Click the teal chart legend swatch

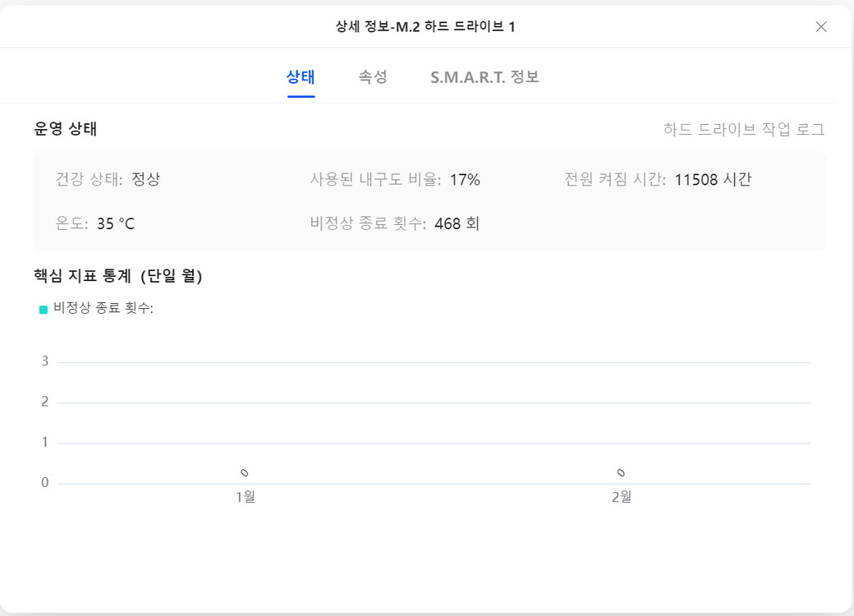pyautogui.click(x=44, y=310)
